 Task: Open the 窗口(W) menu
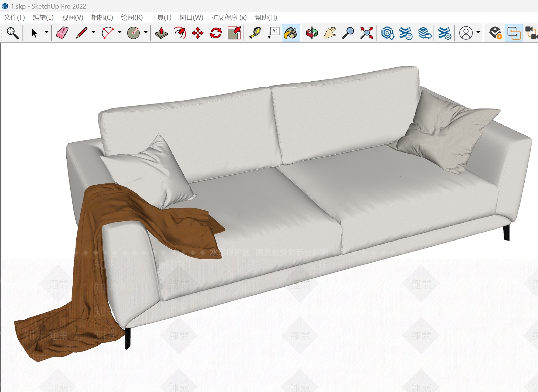pos(192,17)
